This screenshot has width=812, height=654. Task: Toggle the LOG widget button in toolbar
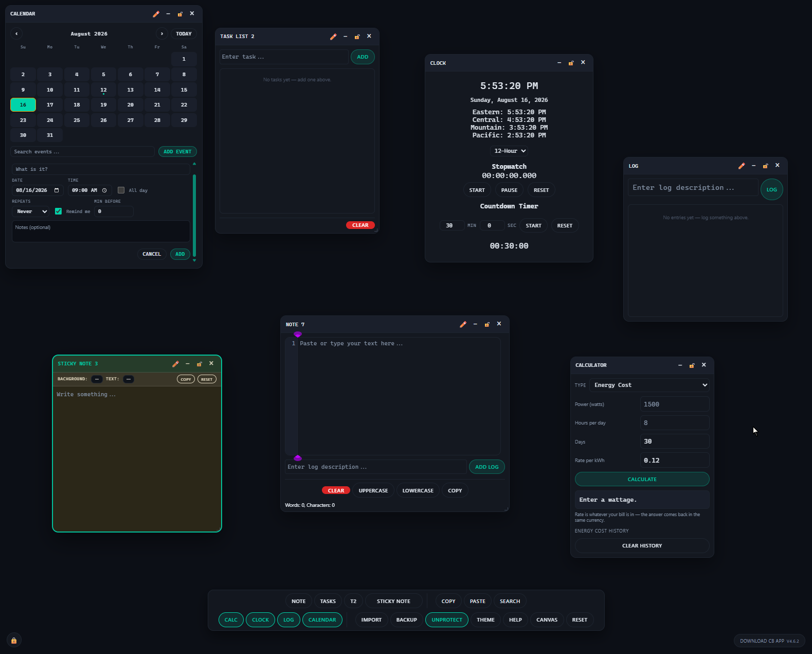288,620
